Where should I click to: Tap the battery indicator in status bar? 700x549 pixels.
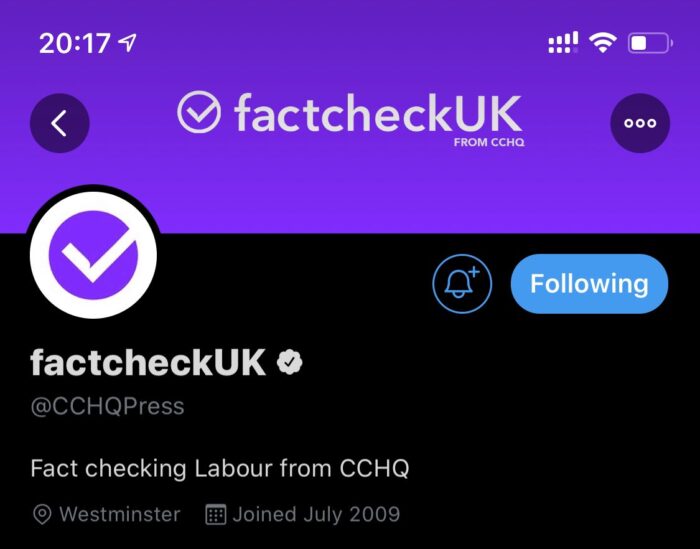650,43
